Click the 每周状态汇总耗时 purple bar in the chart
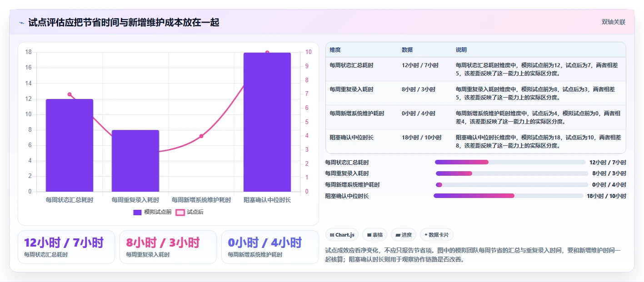The image size is (644, 282). point(70,145)
